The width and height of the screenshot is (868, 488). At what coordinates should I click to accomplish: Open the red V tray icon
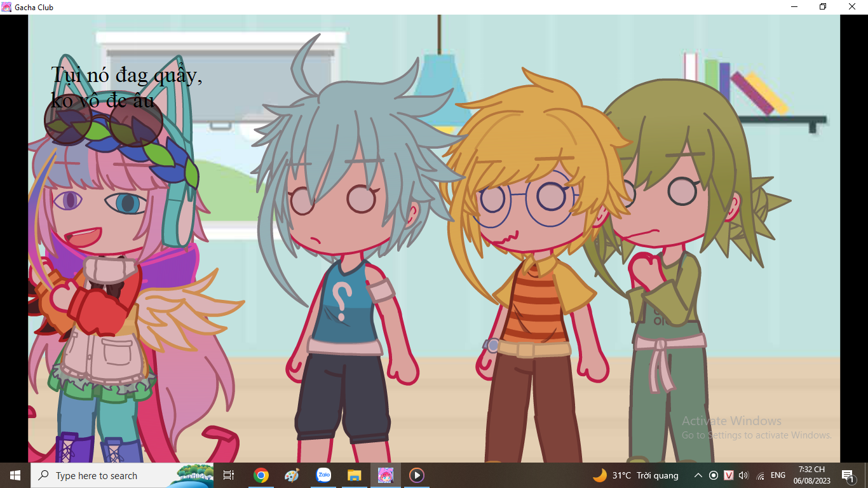[729, 475]
